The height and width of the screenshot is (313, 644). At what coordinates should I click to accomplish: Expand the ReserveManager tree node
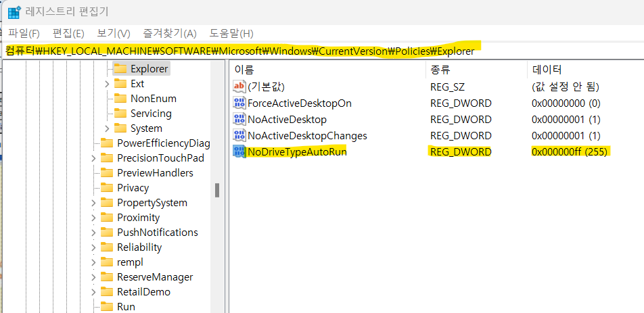tap(93, 277)
